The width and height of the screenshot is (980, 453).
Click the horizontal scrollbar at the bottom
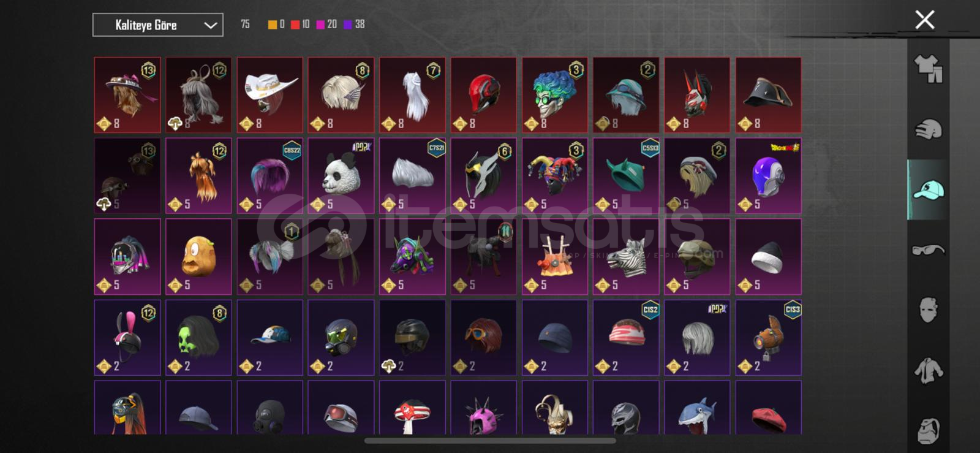pos(490,441)
